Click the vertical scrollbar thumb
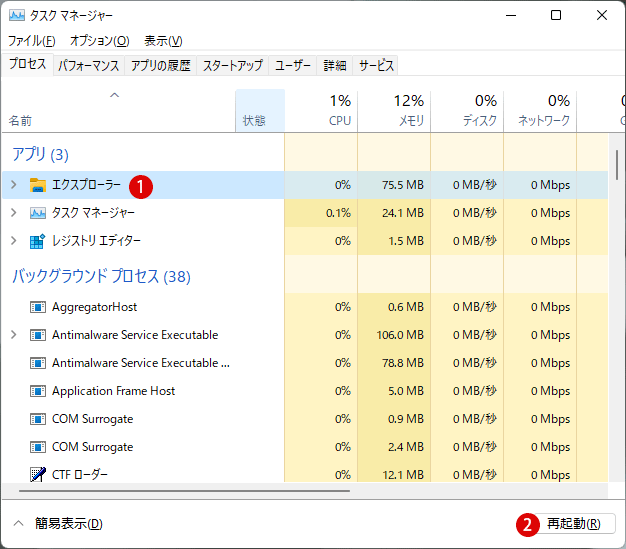Screen dimensions: 626x549 [617, 165]
